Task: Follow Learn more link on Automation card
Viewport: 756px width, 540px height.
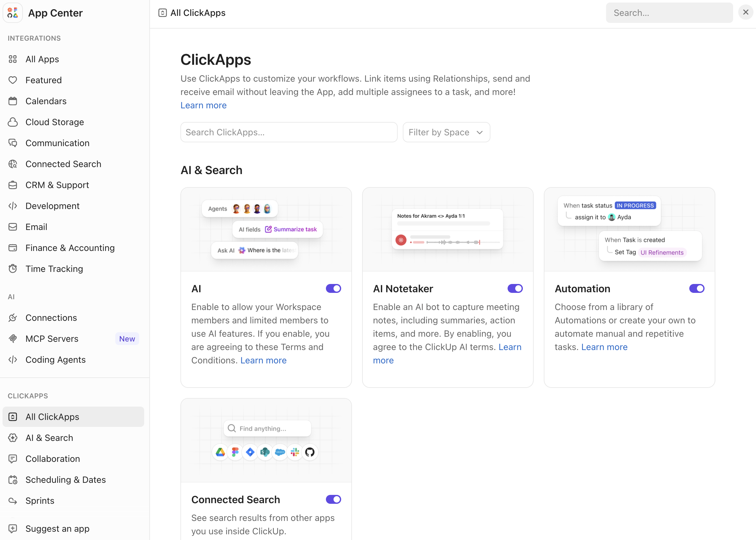Action: coord(604,347)
